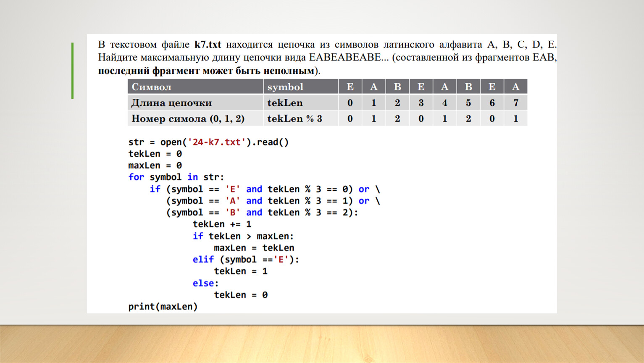
Task: Click value 7 in the 'Длина цепочки' row
Action: coord(515,103)
